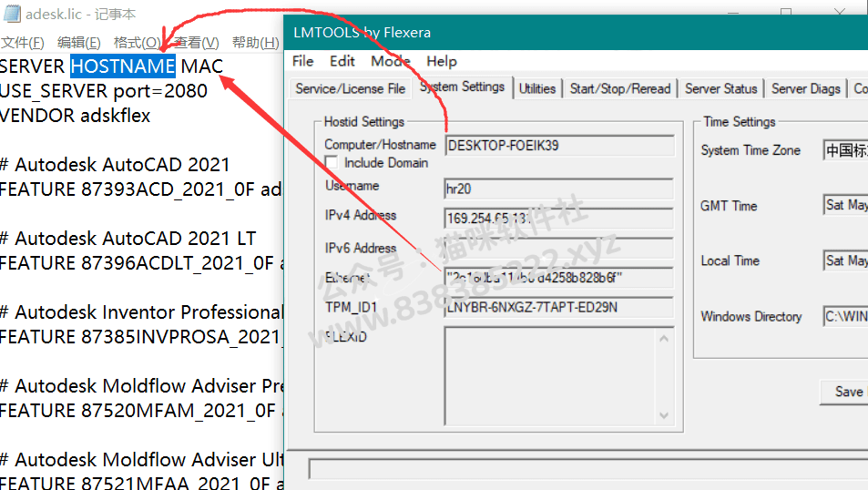Click the Ethernet address field

(559, 278)
